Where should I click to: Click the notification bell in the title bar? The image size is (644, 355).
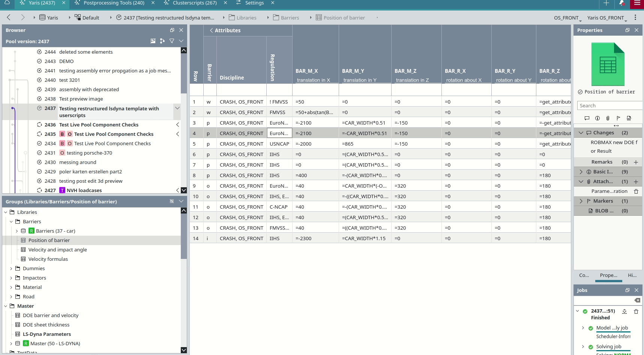pyautogui.click(x=622, y=3)
